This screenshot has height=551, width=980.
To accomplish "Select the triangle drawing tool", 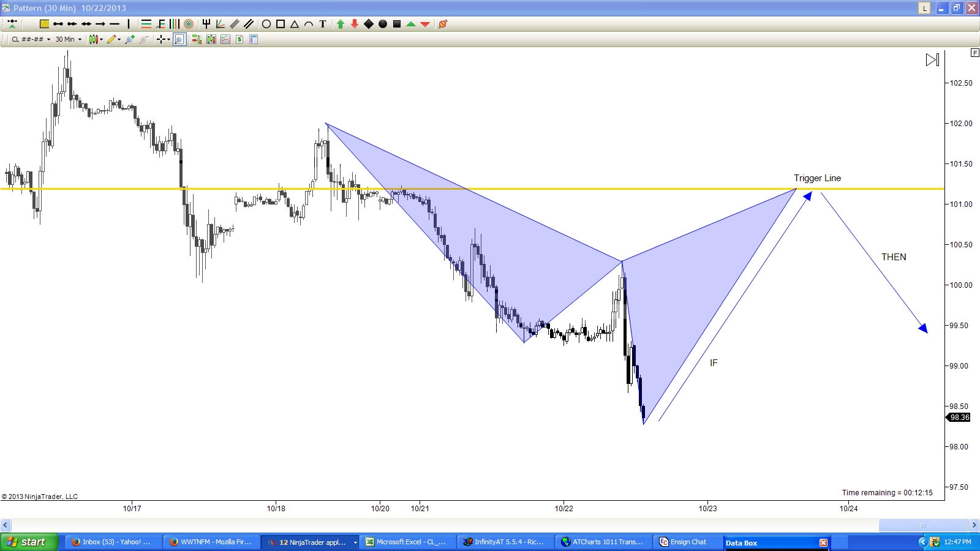I will tap(295, 24).
